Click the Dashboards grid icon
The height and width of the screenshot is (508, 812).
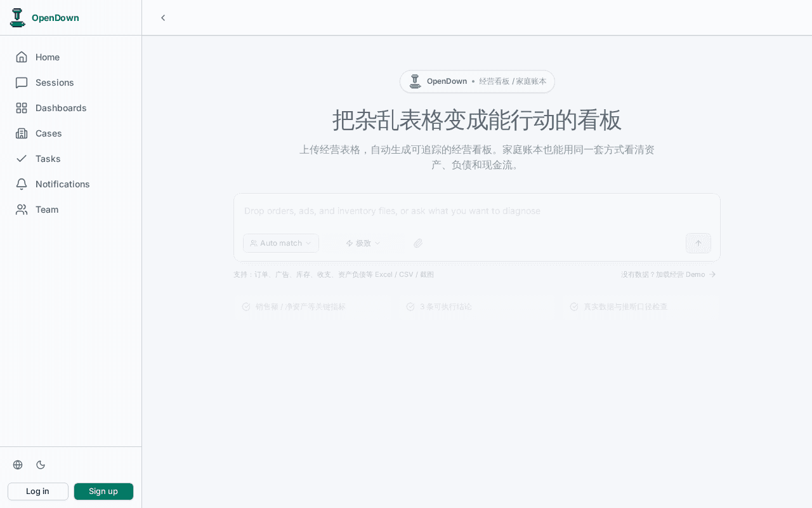click(22, 108)
